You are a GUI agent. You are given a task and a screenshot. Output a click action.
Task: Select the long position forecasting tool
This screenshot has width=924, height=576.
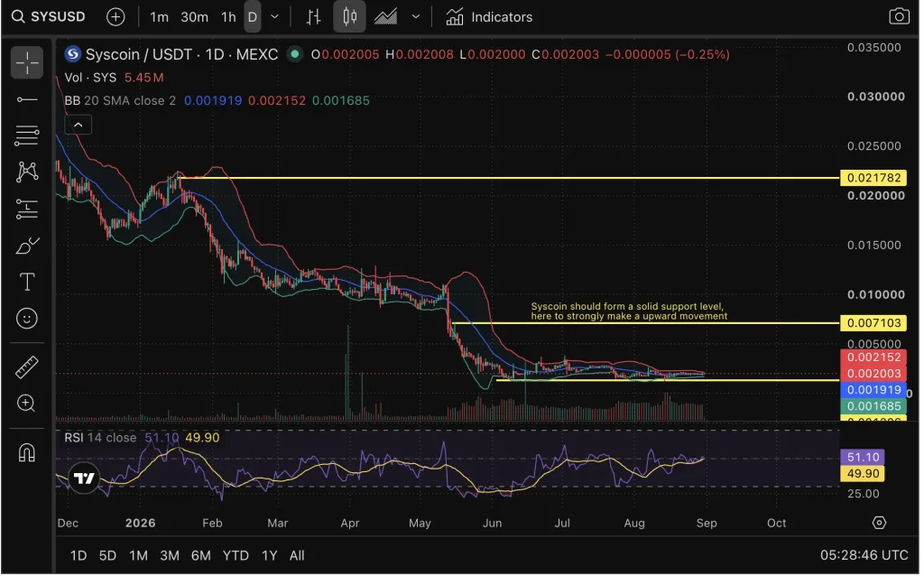click(26, 209)
